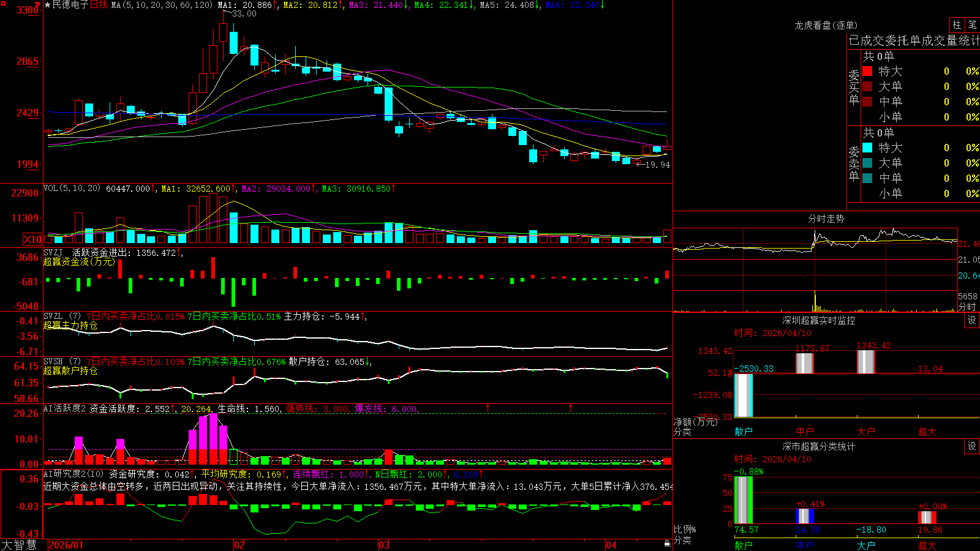Click the 龙虎看盘(逐单) panel title
Viewport: 980px width, 551px height.
[826, 25]
